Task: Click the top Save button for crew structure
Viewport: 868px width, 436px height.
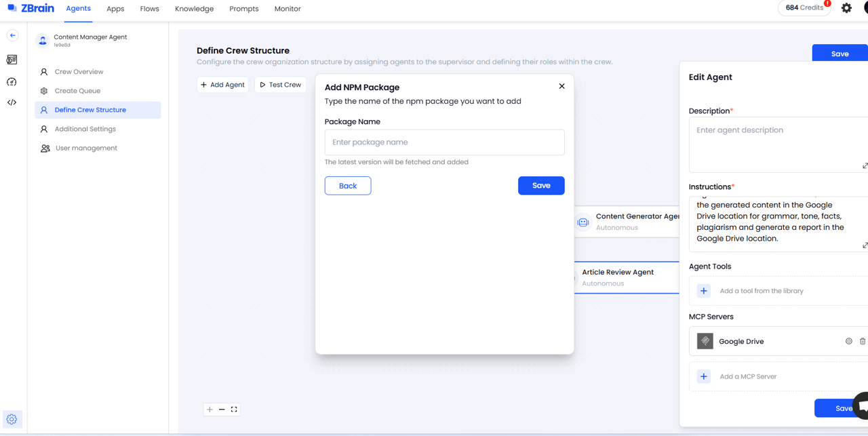Action: 840,54
